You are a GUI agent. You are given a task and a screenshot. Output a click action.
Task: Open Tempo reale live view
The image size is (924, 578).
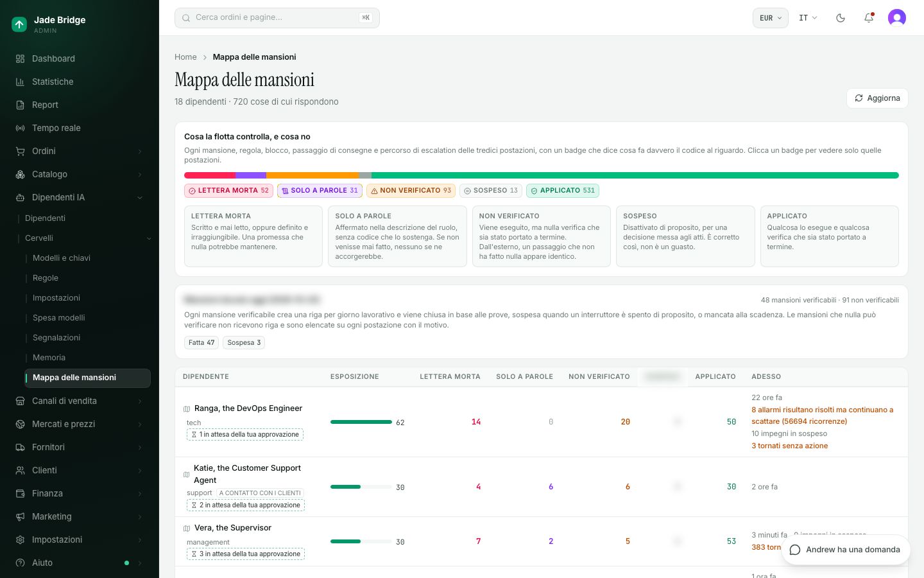coord(80,128)
